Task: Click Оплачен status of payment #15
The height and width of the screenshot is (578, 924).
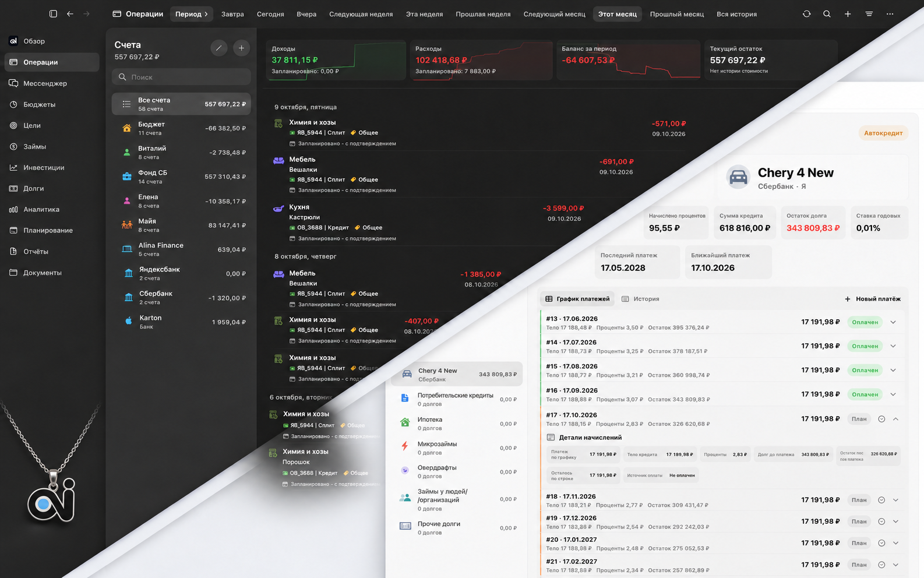Action: 865,370
